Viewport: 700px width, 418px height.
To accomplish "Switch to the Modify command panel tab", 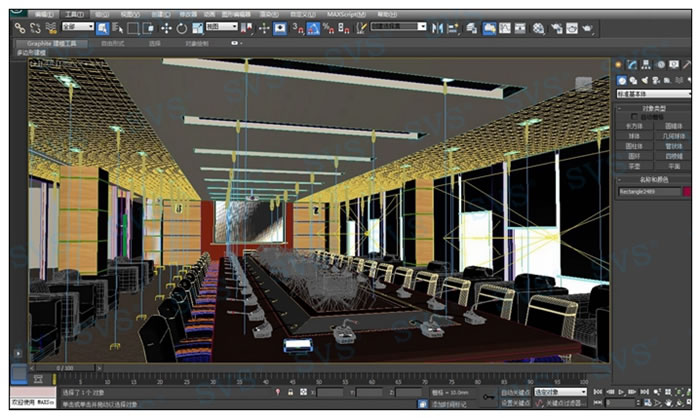I will coord(632,65).
